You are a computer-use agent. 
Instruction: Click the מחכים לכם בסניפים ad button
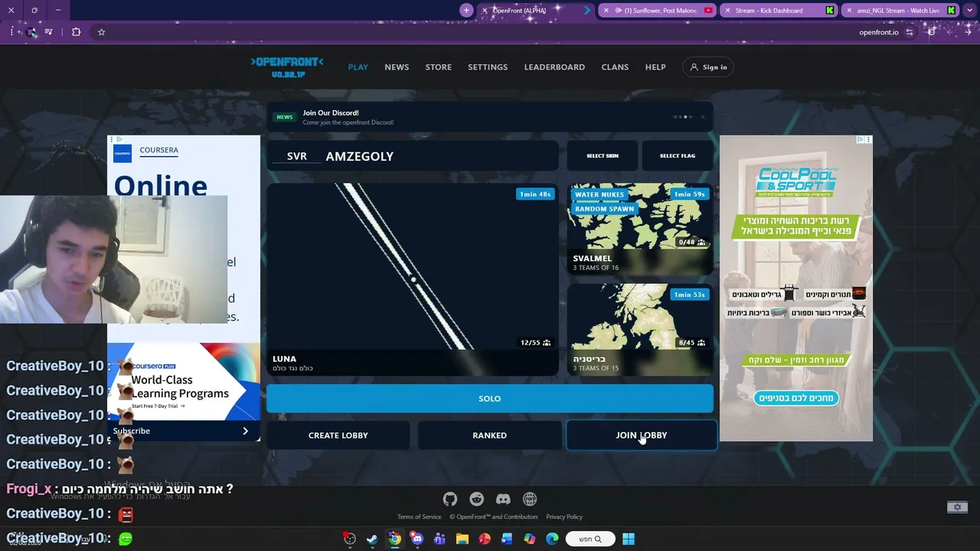pos(796,398)
